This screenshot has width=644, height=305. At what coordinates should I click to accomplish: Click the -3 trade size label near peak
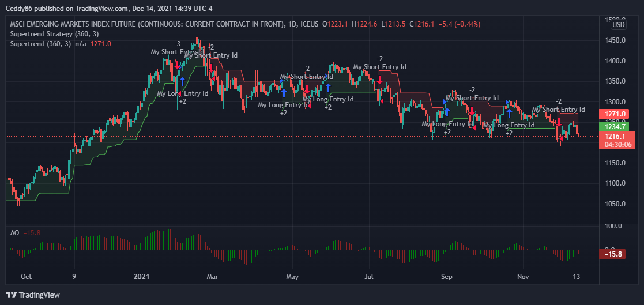coord(178,43)
